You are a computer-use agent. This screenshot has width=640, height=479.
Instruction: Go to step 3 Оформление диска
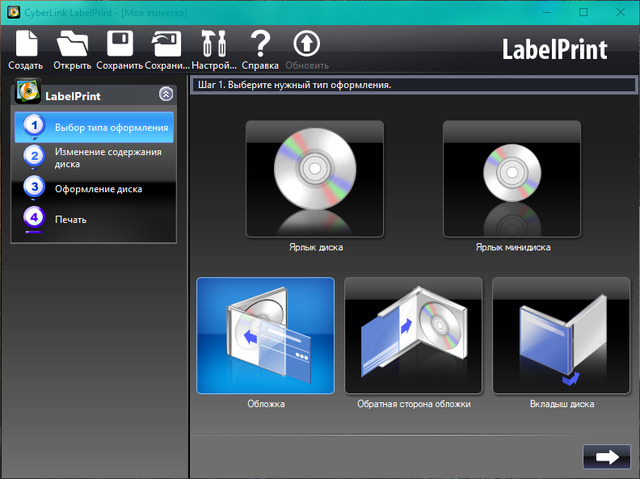(96, 188)
